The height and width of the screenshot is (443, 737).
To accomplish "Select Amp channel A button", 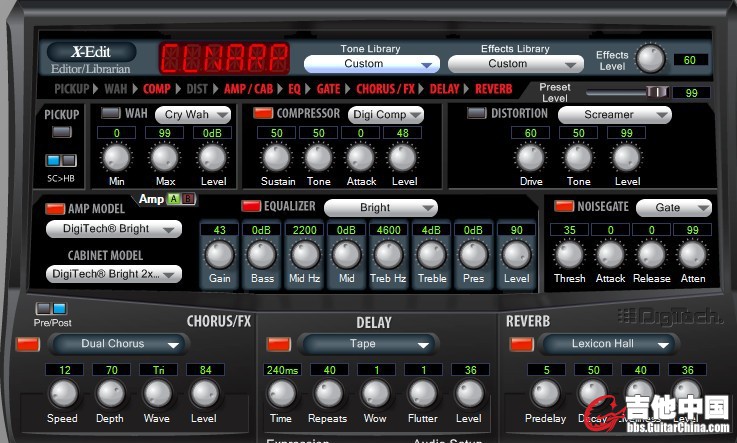I will pos(172,200).
